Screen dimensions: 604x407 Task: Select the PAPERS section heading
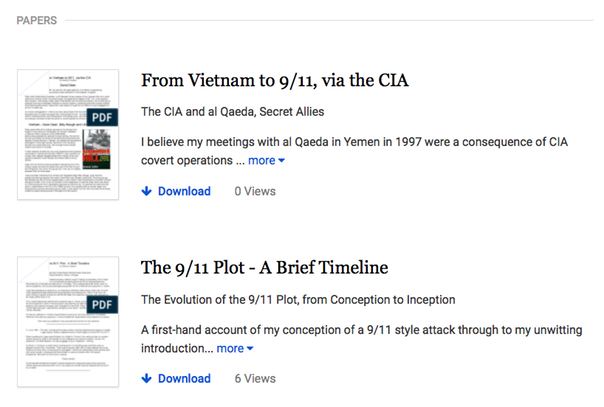coord(37,20)
